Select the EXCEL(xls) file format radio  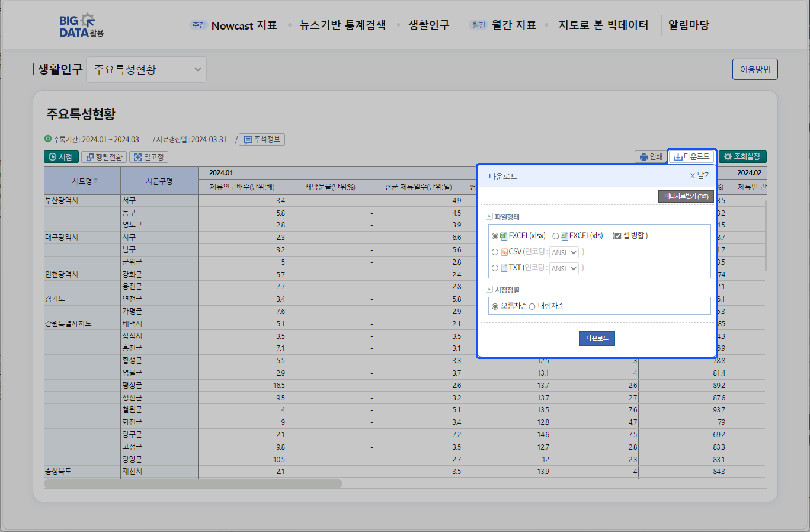556,236
